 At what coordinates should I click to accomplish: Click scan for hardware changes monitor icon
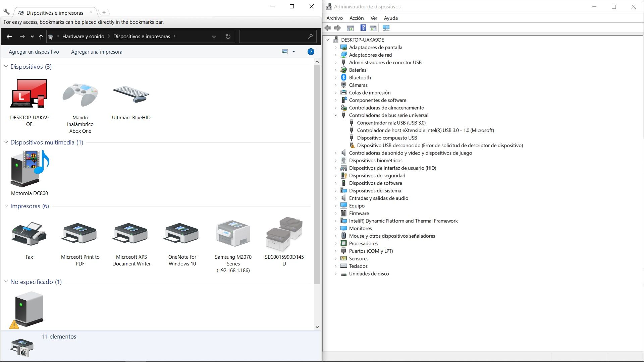386,28
